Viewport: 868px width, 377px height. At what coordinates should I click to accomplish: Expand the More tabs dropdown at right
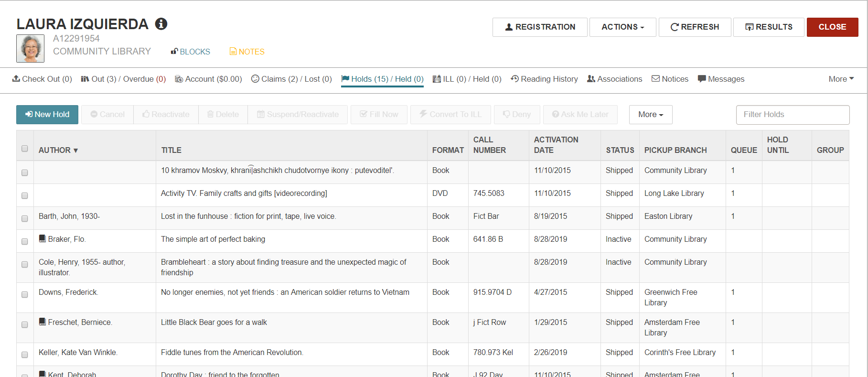coord(841,79)
